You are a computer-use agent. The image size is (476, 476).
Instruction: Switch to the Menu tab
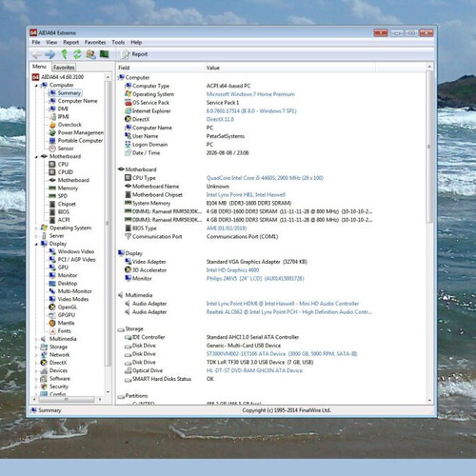point(39,67)
